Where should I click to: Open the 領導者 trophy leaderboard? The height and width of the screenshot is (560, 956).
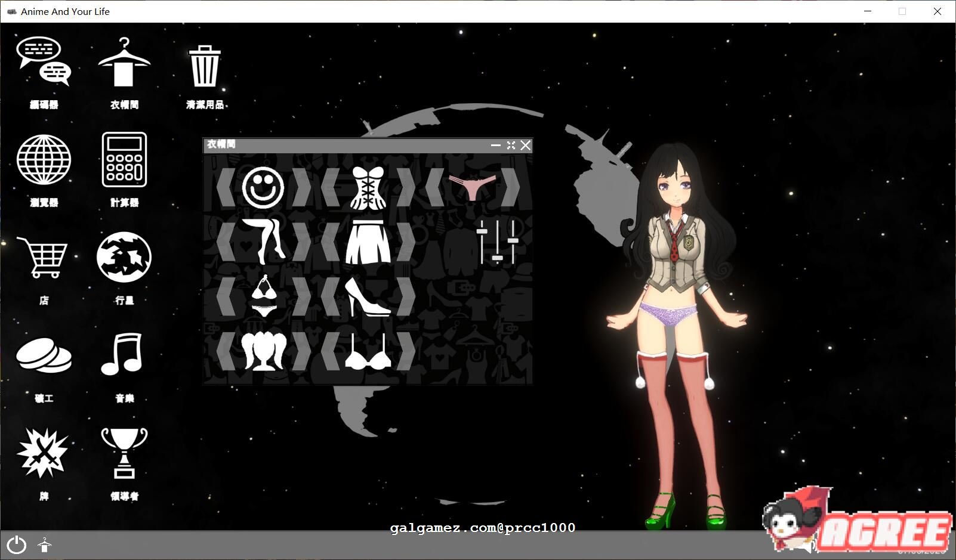click(123, 454)
